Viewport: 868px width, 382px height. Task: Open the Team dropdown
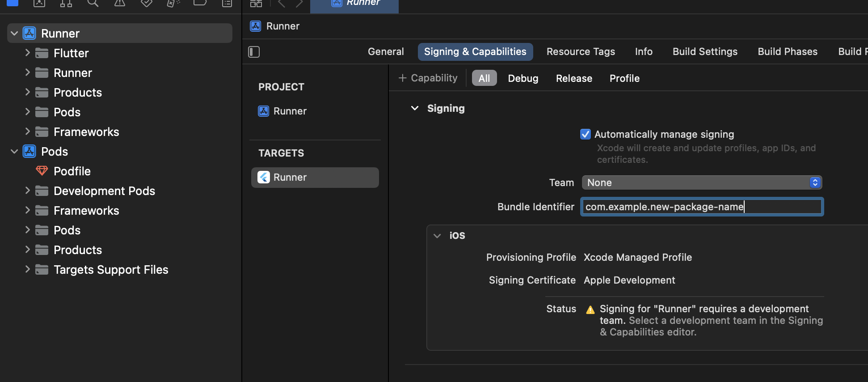(702, 183)
